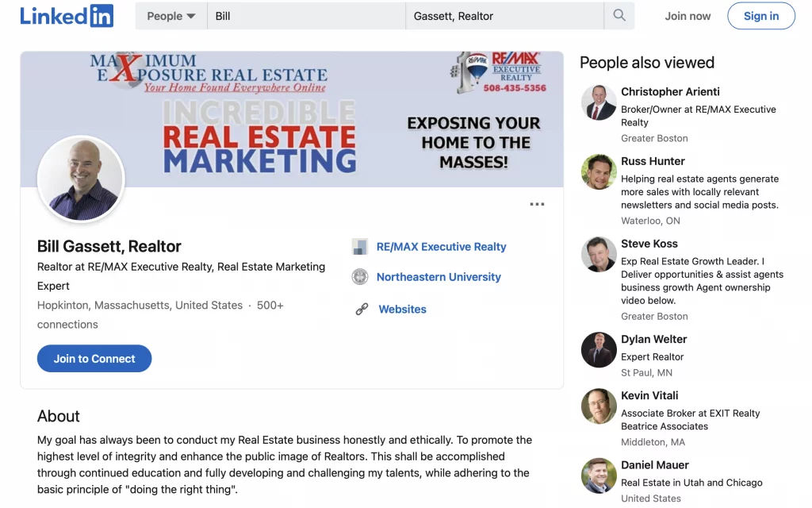
Task: Open the RE/MAX Executive Realty link
Action: [441, 247]
